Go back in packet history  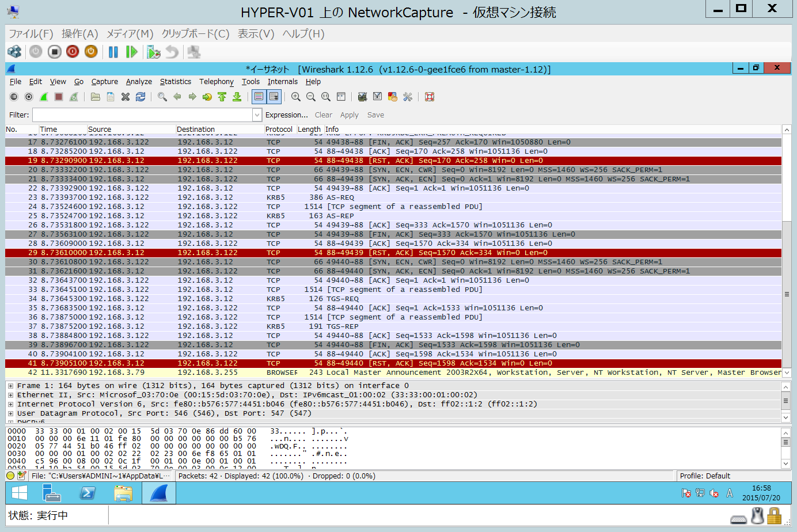coord(177,97)
